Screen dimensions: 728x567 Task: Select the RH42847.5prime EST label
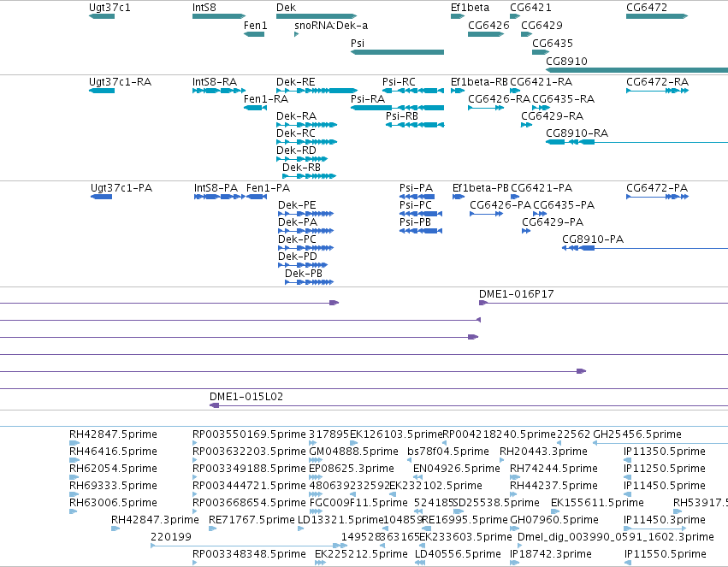113,434
